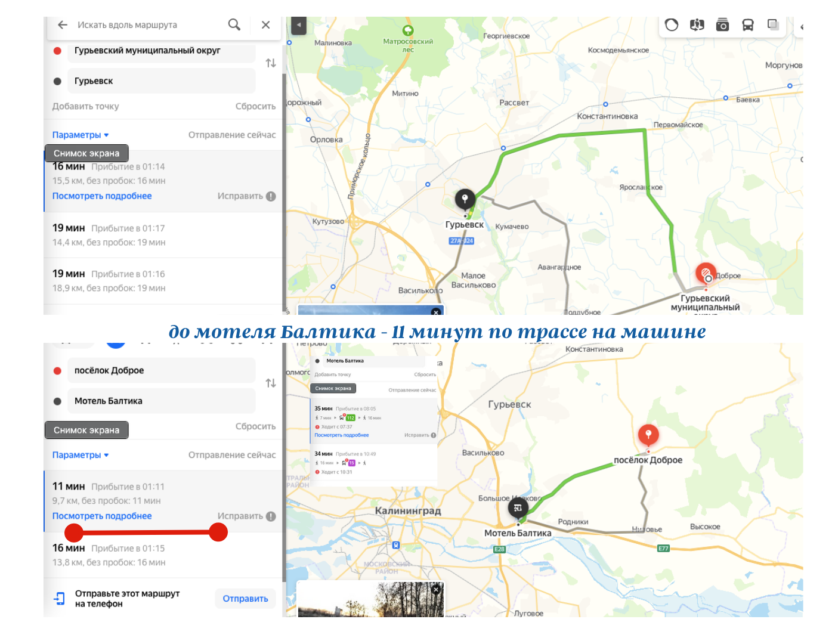Viewport: 835px width, 644px height.
Task: Click the 27А-024 road badge
Action: pos(462,241)
